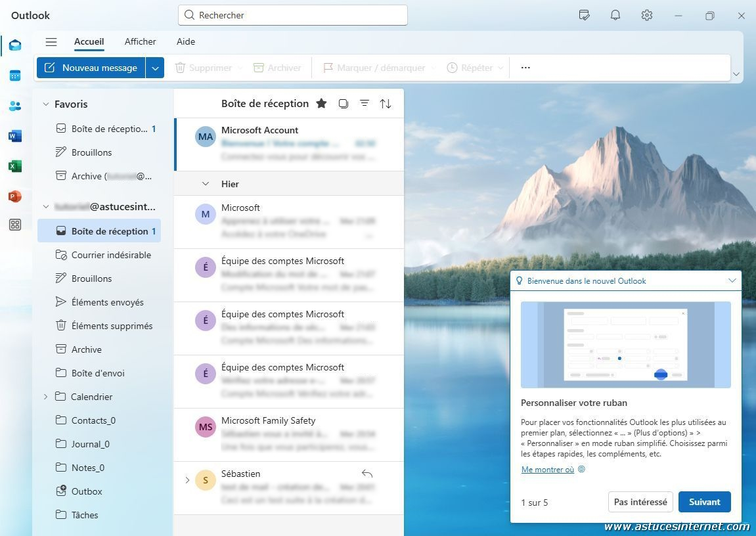Click the S avatar of Sébastien

pos(206,481)
